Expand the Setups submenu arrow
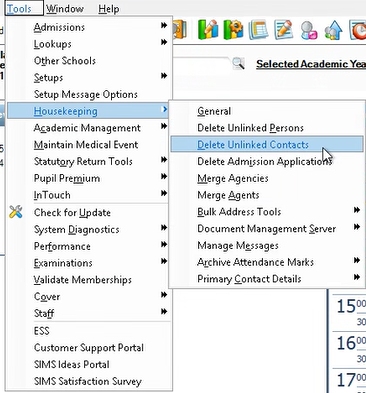Screen dimensions: 366x393 pos(164,76)
